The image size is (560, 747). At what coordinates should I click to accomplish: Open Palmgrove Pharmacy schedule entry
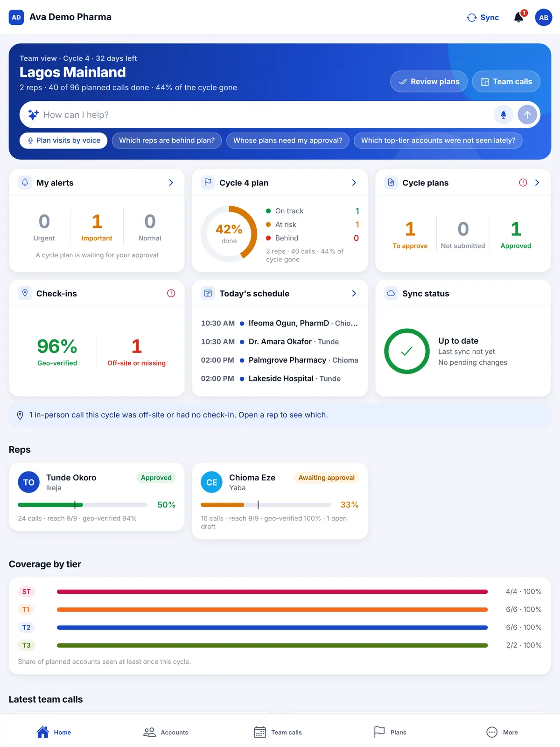[x=280, y=360]
